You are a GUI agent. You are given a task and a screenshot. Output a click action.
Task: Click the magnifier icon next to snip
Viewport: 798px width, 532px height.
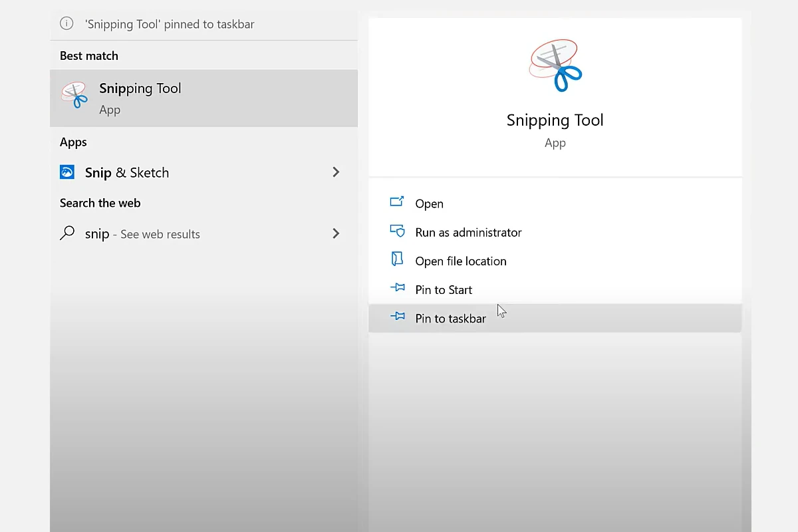tap(67, 233)
